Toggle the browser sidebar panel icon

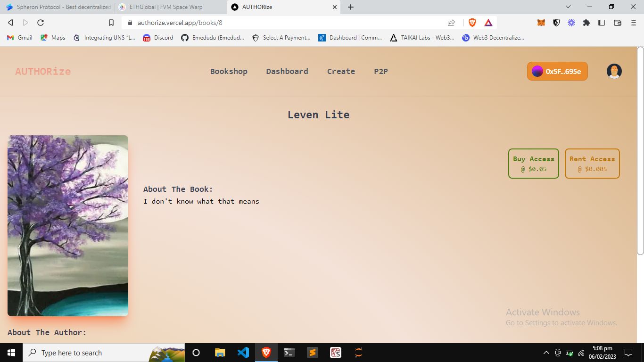point(602,23)
